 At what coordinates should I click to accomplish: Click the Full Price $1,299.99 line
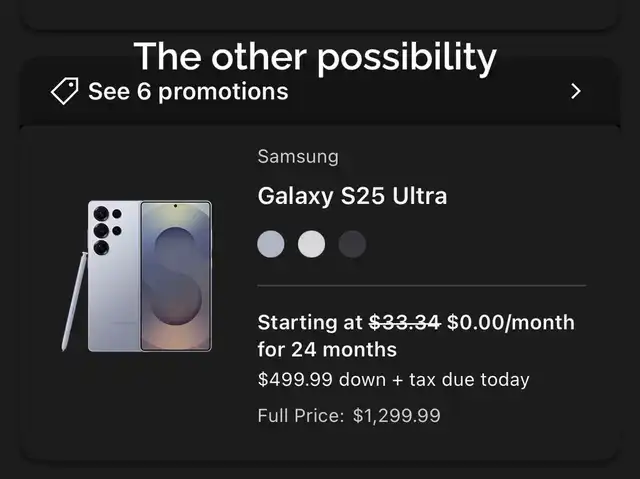point(349,416)
